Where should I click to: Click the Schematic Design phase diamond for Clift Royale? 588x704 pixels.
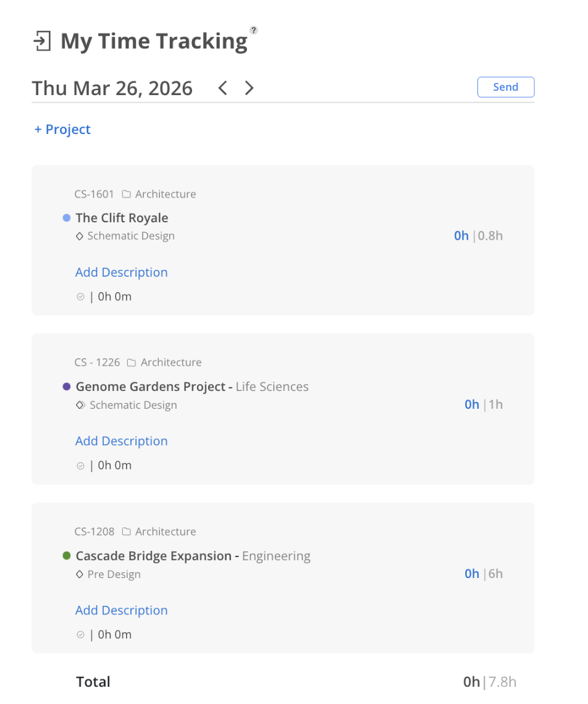tap(80, 236)
